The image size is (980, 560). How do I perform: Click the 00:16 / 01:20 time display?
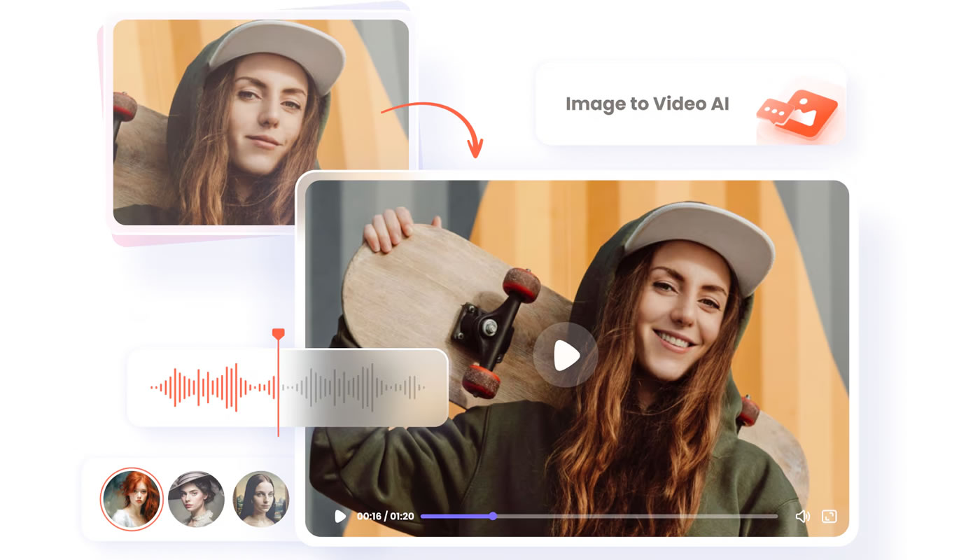tap(385, 517)
